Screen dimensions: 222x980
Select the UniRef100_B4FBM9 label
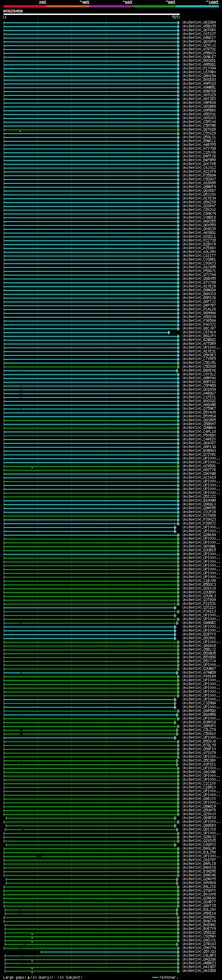click(x=199, y=160)
